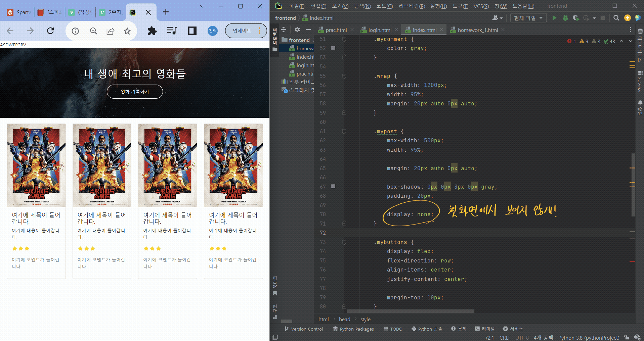Click Python 3.8 interpreter in status bar
Viewport: 644px width, 341px height.
pos(589,338)
